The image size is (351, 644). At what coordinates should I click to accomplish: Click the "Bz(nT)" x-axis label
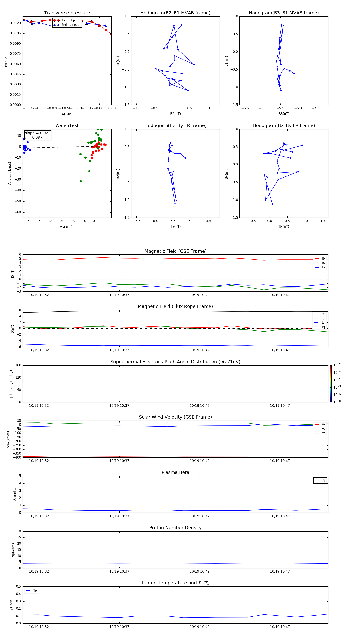pos(175,227)
